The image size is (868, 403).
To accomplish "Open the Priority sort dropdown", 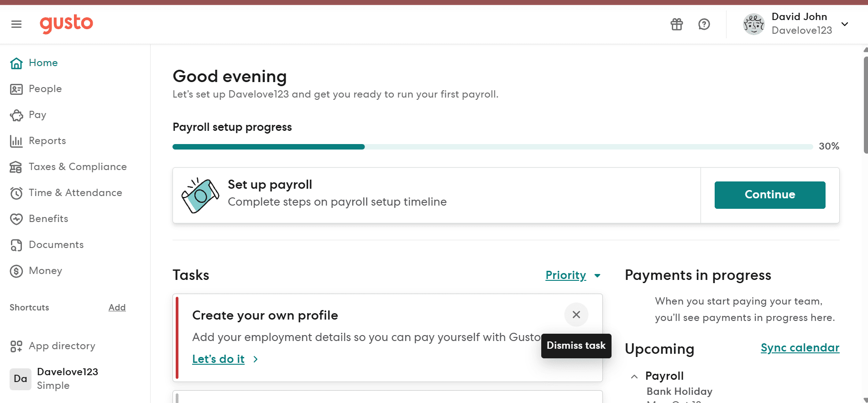I will [x=573, y=275].
